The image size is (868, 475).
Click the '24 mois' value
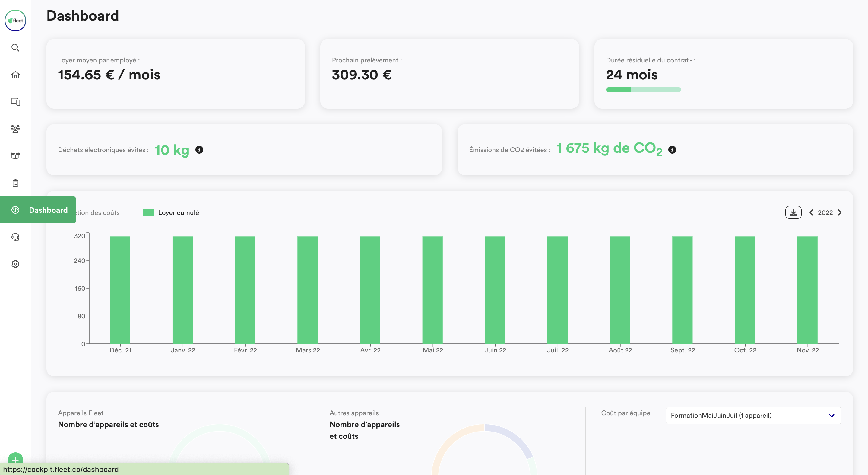pyautogui.click(x=632, y=75)
